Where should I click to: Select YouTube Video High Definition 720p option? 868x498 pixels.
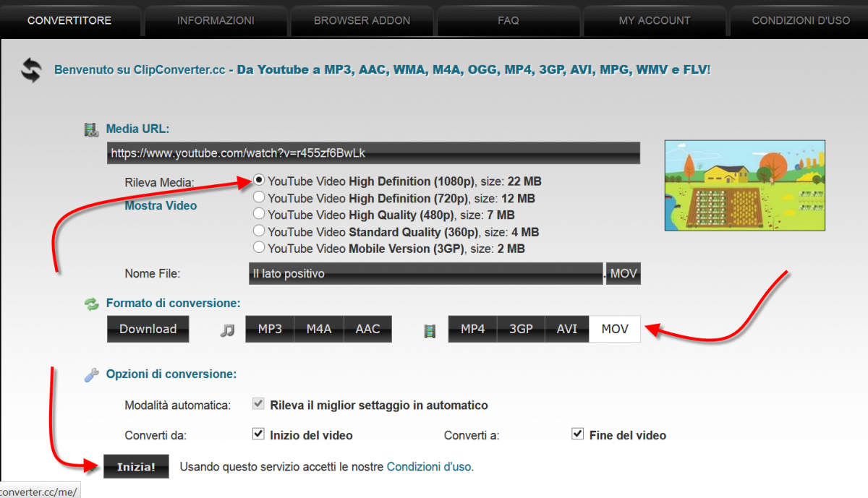point(258,197)
